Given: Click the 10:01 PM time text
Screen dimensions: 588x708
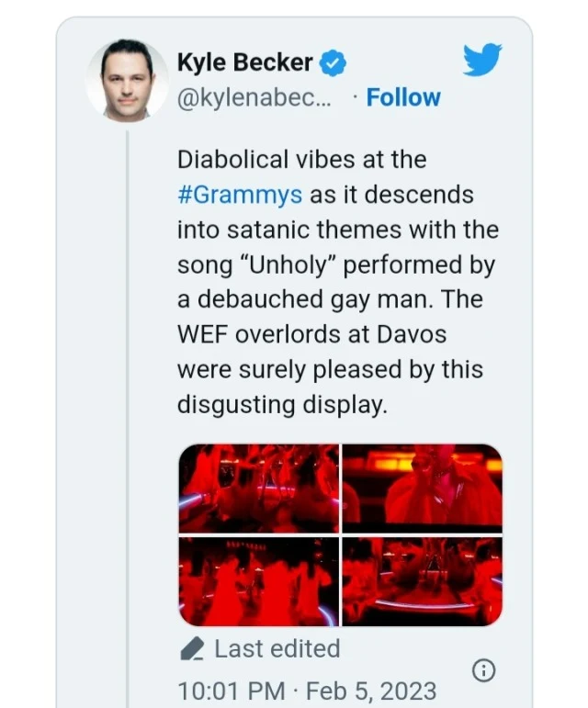Looking at the screenshot, I should [232, 691].
